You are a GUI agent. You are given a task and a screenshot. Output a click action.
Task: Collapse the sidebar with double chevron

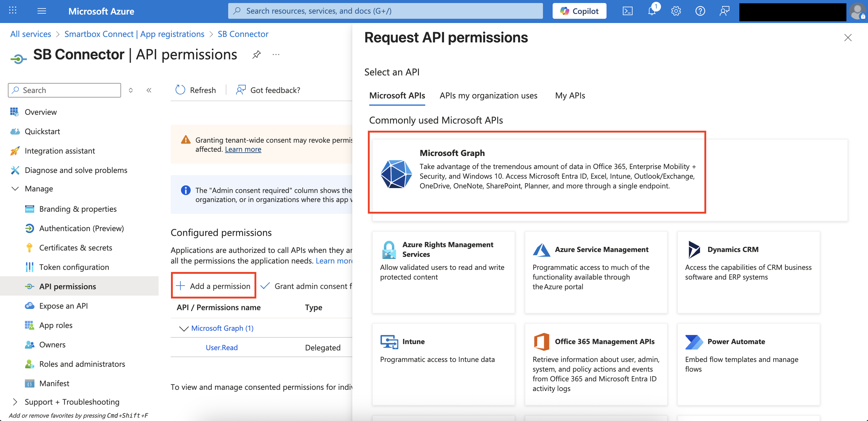tap(149, 90)
